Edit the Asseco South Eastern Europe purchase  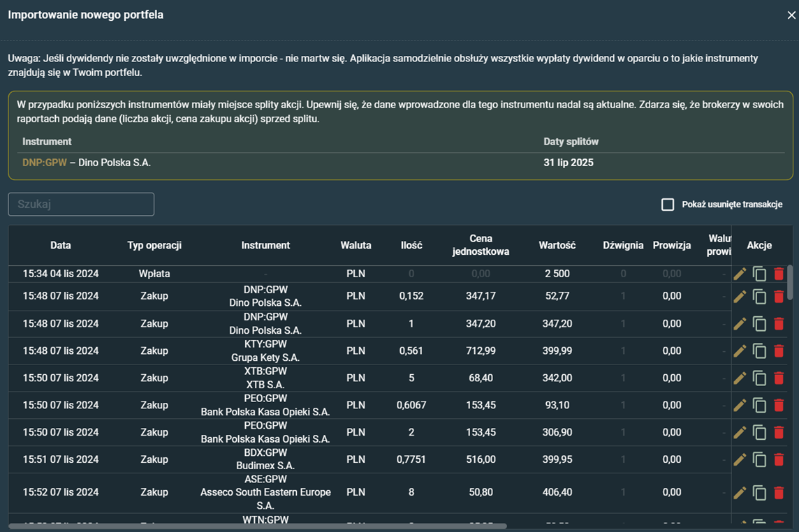(x=740, y=493)
